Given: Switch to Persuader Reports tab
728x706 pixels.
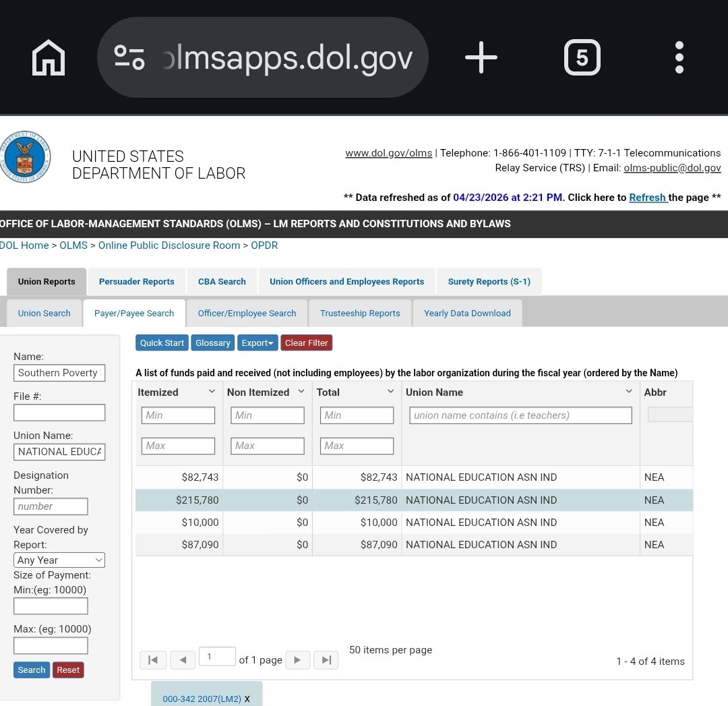Looking at the screenshot, I should (136, 281).
